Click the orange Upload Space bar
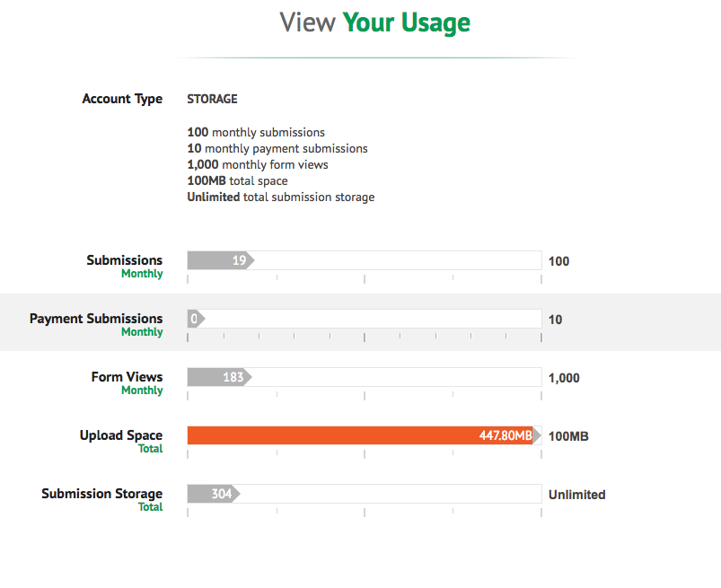 click(359, 435)
